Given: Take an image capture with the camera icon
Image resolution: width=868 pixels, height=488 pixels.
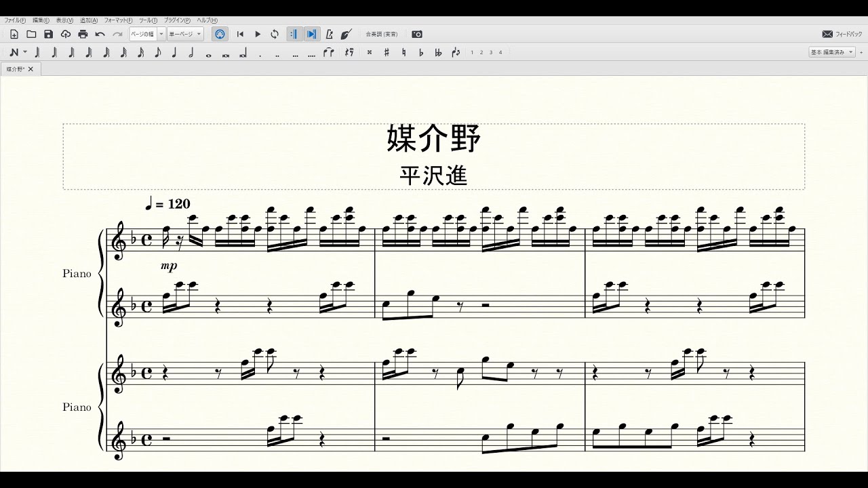Looking at the screenshot, I should point(417,34).
